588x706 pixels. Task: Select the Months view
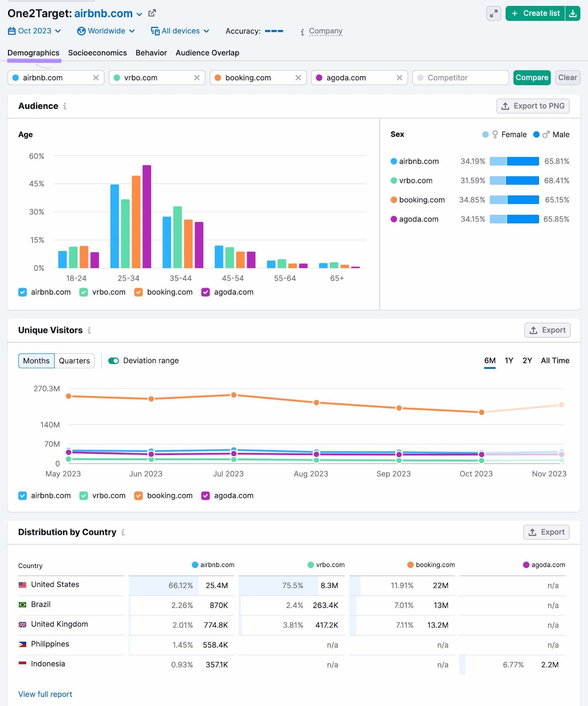[36, 361]
